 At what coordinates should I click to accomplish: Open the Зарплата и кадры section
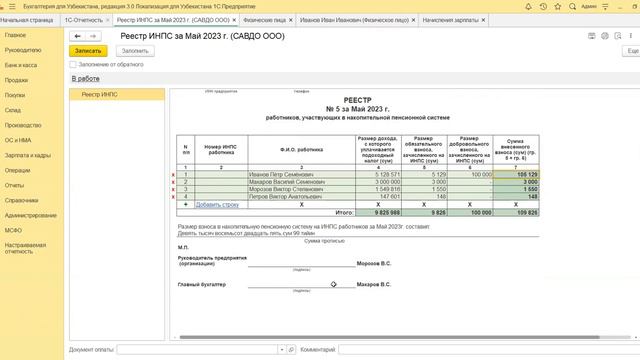[x=28, y=156]
